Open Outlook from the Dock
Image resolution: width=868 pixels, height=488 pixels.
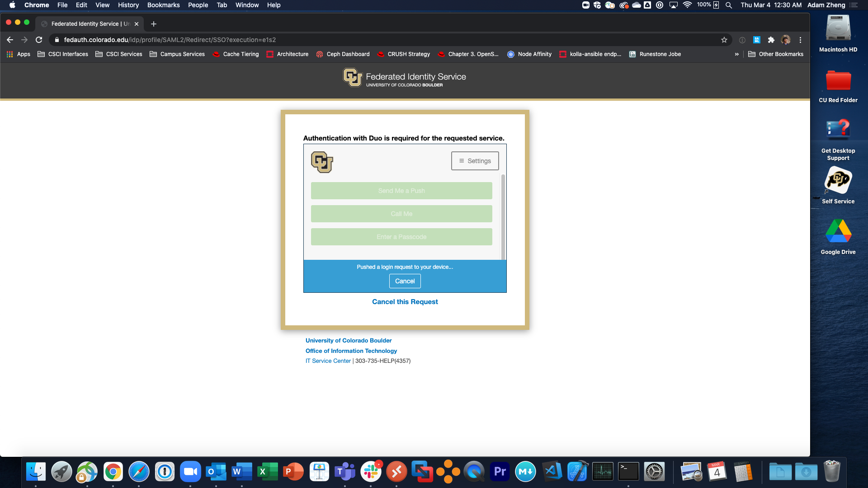click(216, 472)
